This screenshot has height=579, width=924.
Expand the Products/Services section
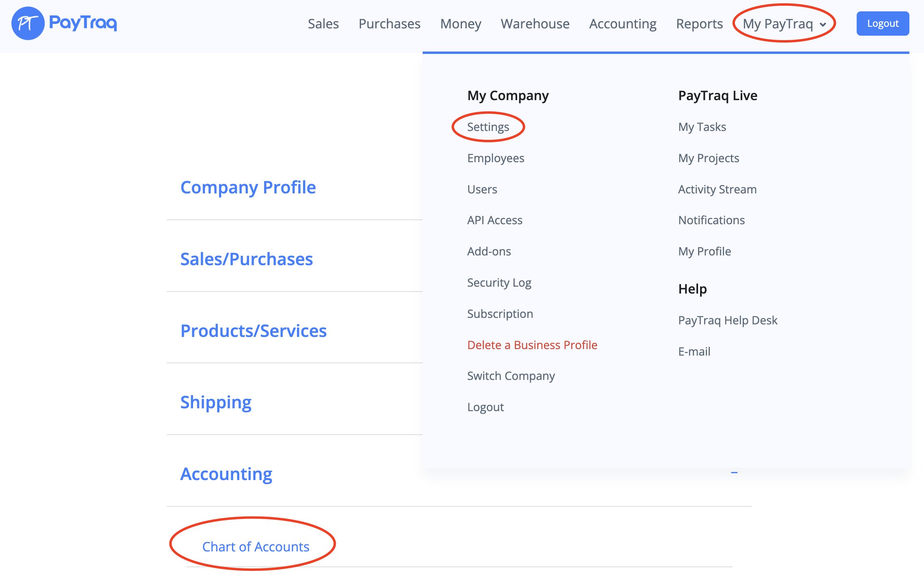tap(253, 331)
